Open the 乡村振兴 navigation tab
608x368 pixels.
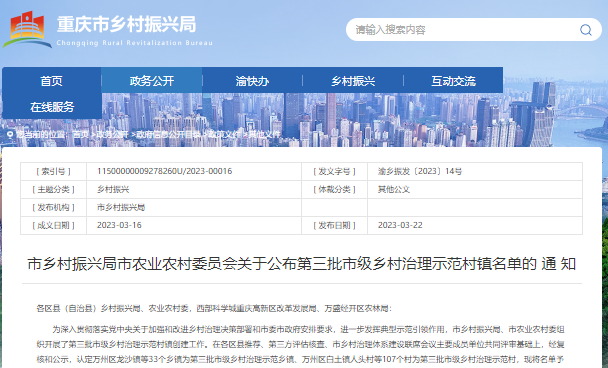[353, 81]
